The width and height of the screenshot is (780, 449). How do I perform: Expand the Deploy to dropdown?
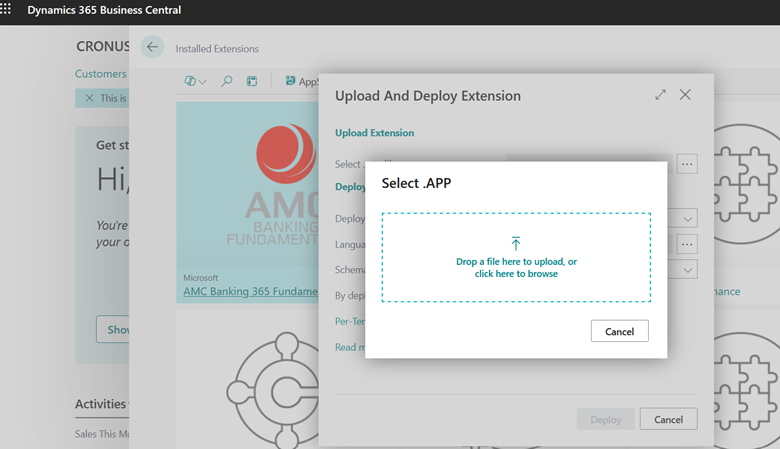pyautogui.click(x=688, y=218)
